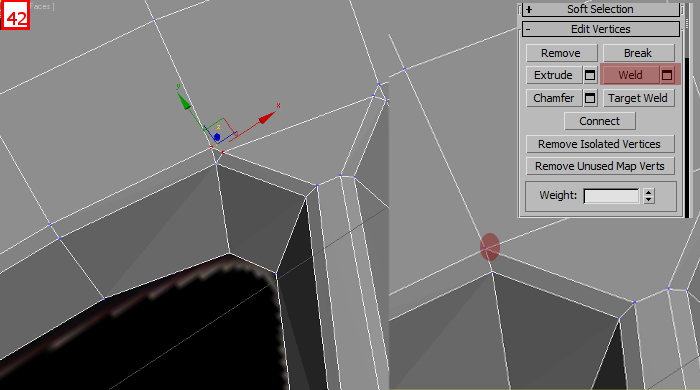Open the Chamfer settings dialog box icon

point(590,98)
